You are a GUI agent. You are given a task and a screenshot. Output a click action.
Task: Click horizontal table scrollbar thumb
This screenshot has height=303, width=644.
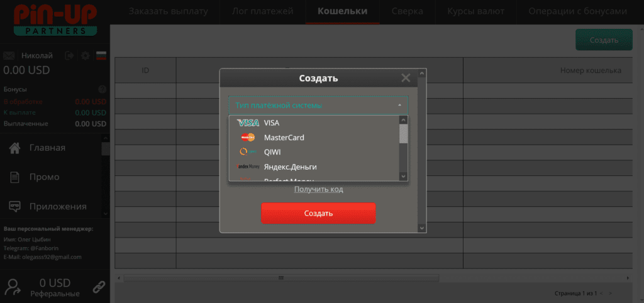[281, 278]
